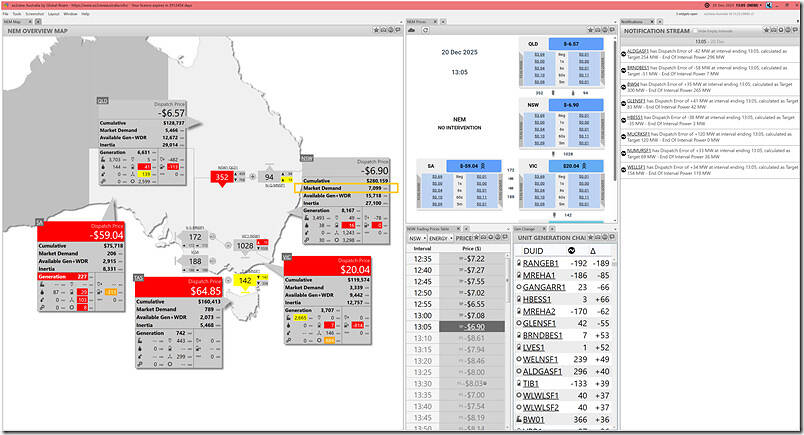
Task: Click the red 352 NSW-QLD flow box
Action: [222, 177]
